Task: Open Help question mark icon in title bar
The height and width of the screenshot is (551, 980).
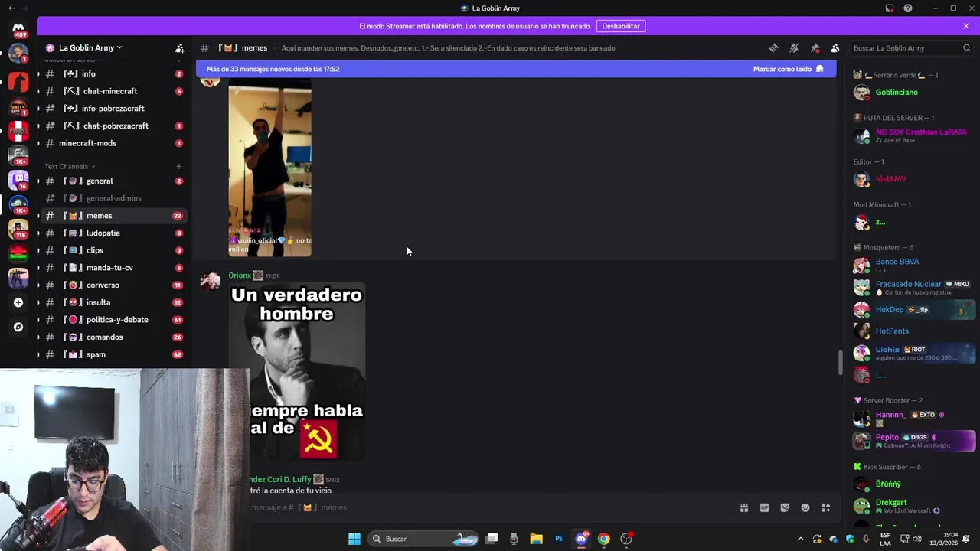Action: [x=908, y=8]
